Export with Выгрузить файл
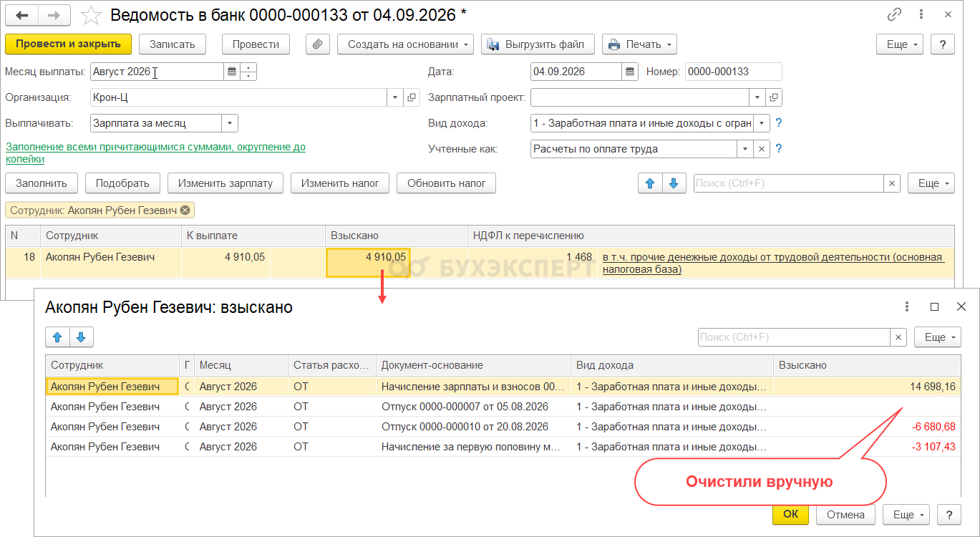The height and width of the screenshot is (537, 980). 538,44
